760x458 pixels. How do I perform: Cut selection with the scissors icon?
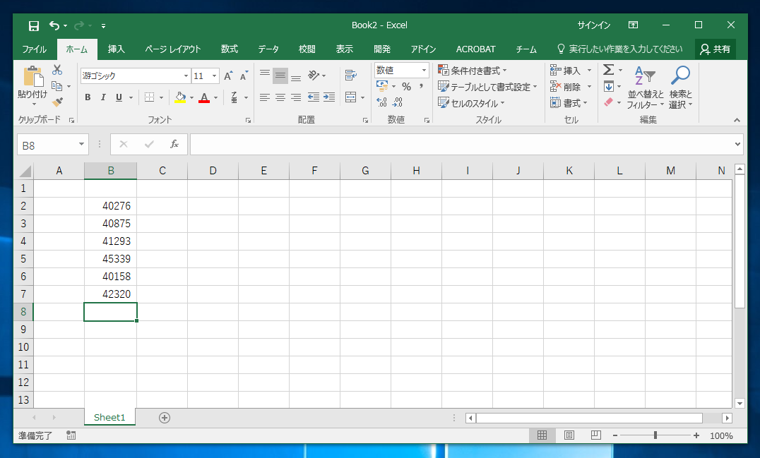(57, 70)
